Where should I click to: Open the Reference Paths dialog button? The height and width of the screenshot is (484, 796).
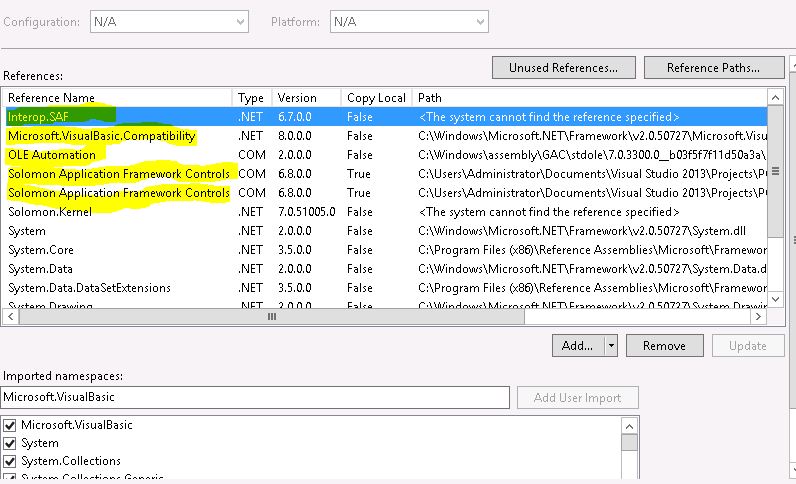pos(714,68)
